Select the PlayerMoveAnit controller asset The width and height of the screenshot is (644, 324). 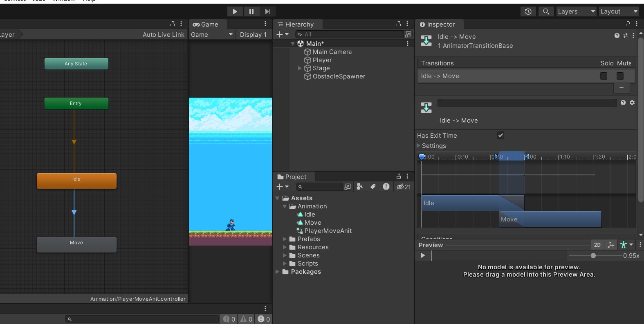tap(324, 231)
